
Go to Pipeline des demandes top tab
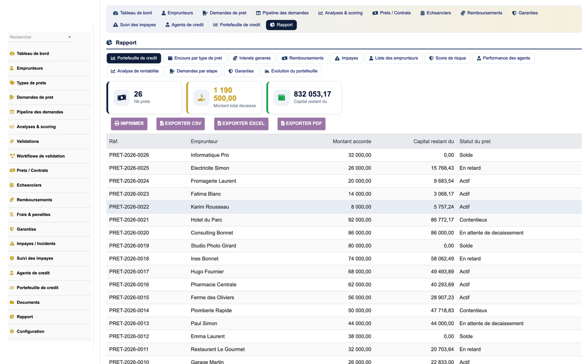point(282,13)
